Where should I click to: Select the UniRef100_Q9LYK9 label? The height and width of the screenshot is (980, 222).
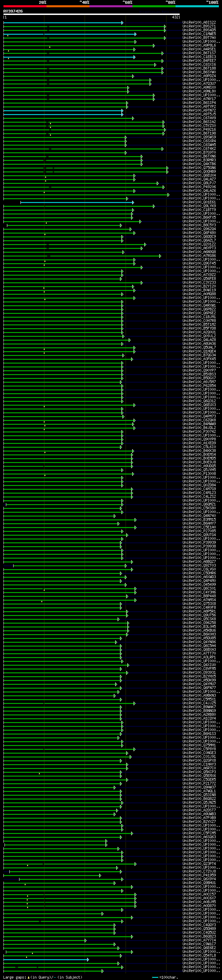(199, 206)
